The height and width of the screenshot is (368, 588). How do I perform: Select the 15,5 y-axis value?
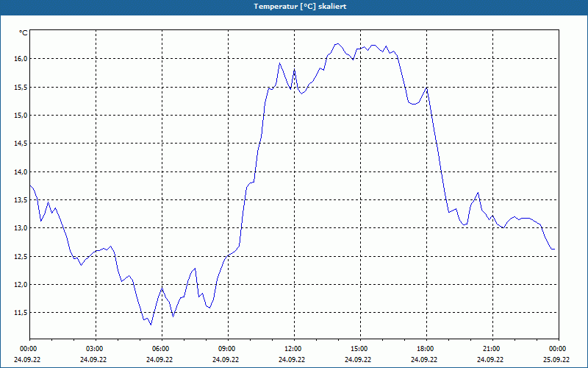[21, 87]
